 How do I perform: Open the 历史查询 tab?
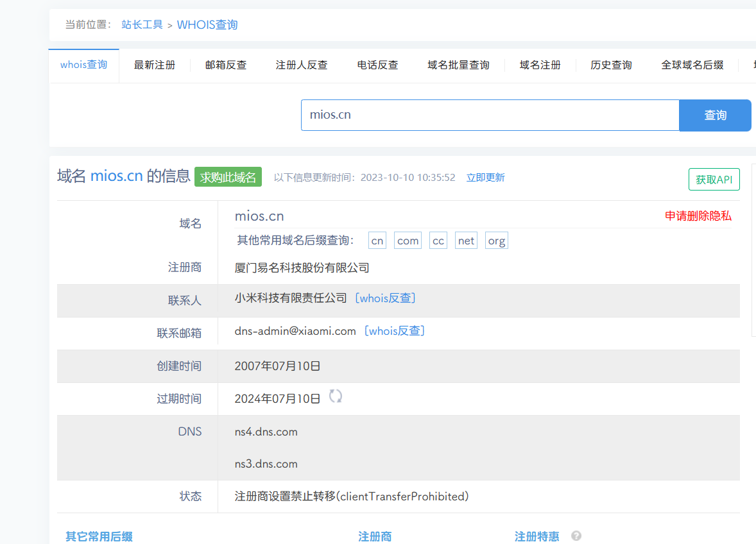coord(611,65)
